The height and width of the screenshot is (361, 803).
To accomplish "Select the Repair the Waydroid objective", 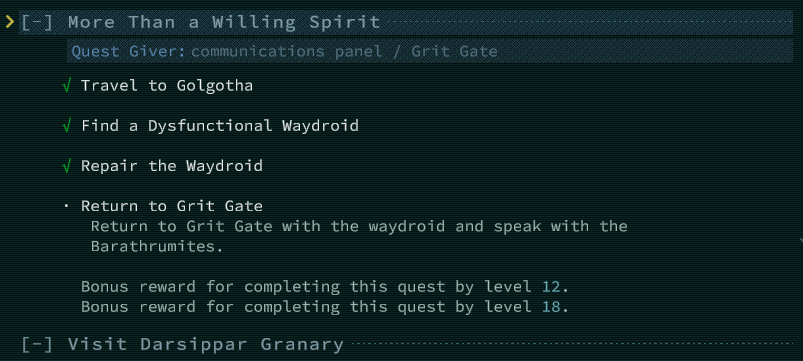I will click(172, 166).
